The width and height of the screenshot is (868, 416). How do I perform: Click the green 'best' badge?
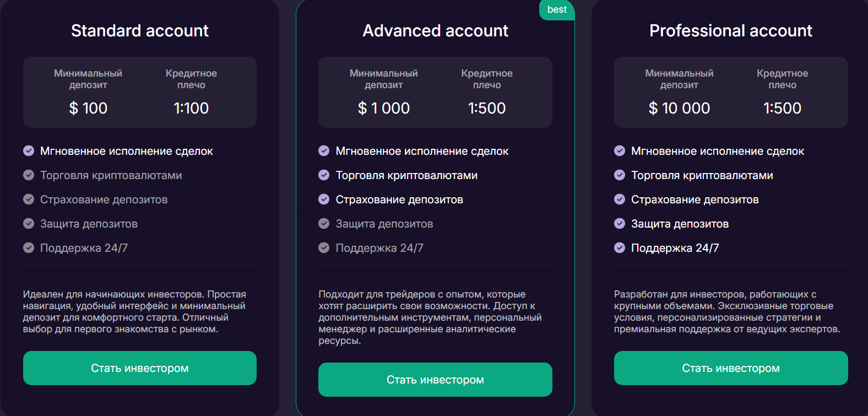[x=557, y=10]
